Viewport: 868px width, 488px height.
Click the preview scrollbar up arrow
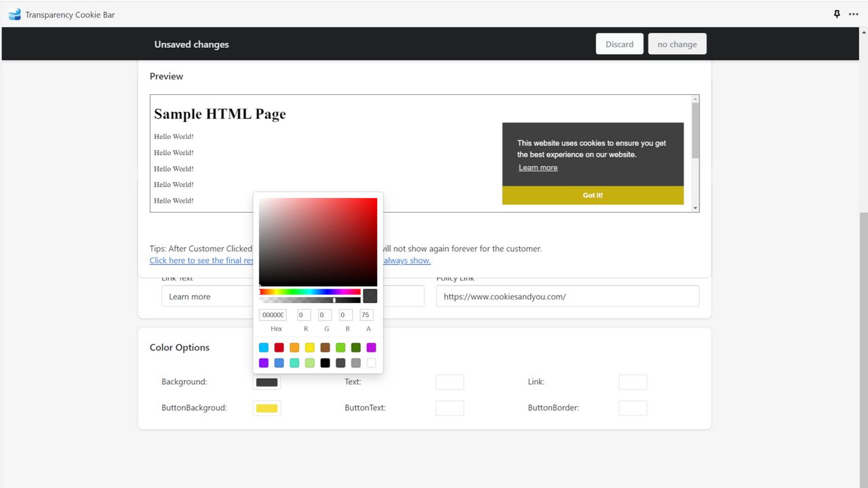695,99
